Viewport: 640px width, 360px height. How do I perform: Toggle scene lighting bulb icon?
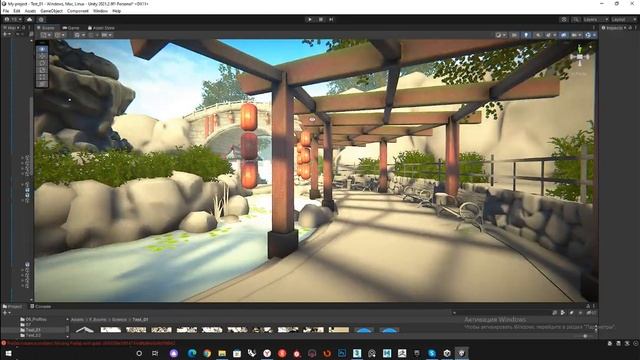[x=526, y=35]
